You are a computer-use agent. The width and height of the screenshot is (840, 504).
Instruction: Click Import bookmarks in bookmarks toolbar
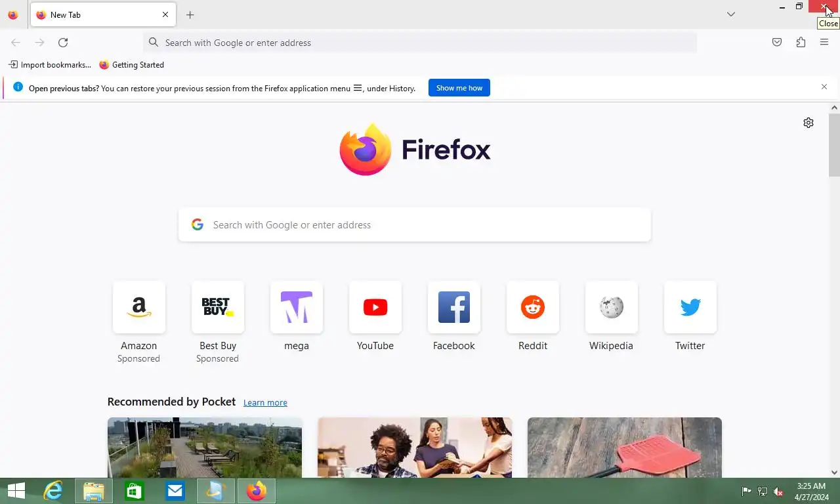point(50,65)
